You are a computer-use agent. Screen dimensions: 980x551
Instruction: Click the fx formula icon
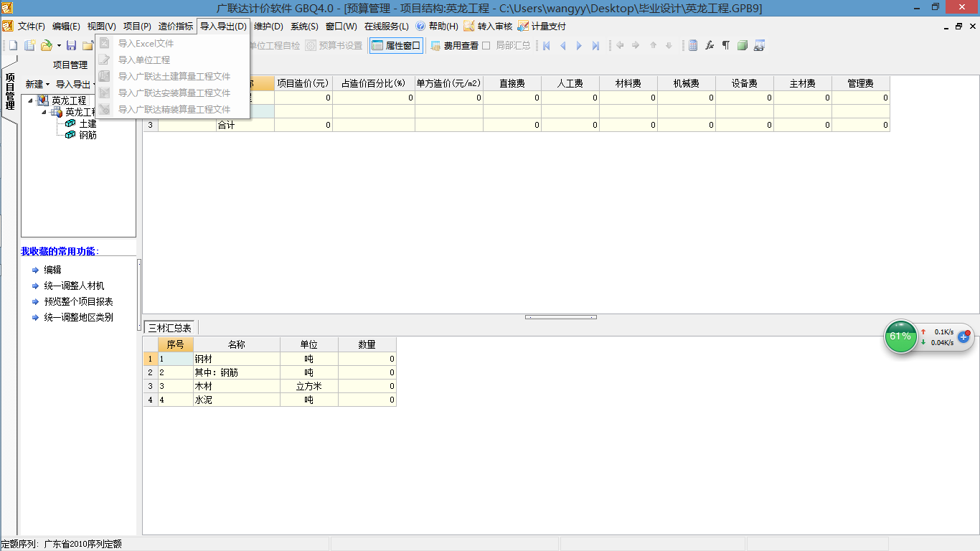(710, 46)
